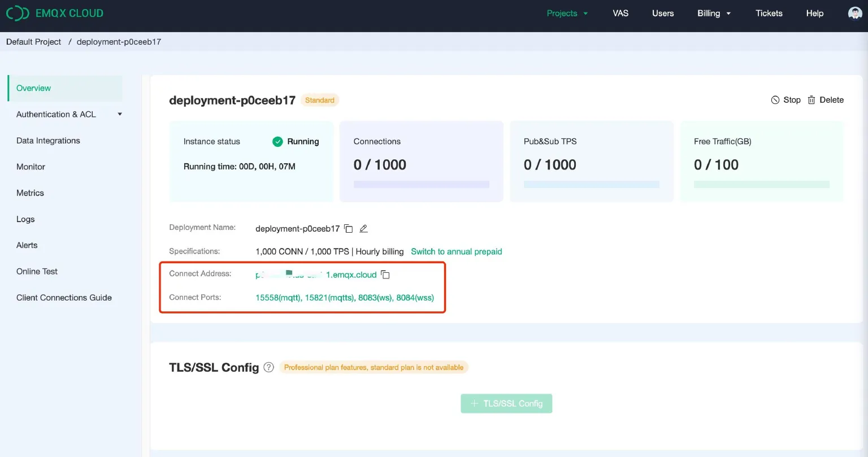Switch to the Metrics sidebar tab
The height and width of the screenshot is (457, 868).
[30, 193]
